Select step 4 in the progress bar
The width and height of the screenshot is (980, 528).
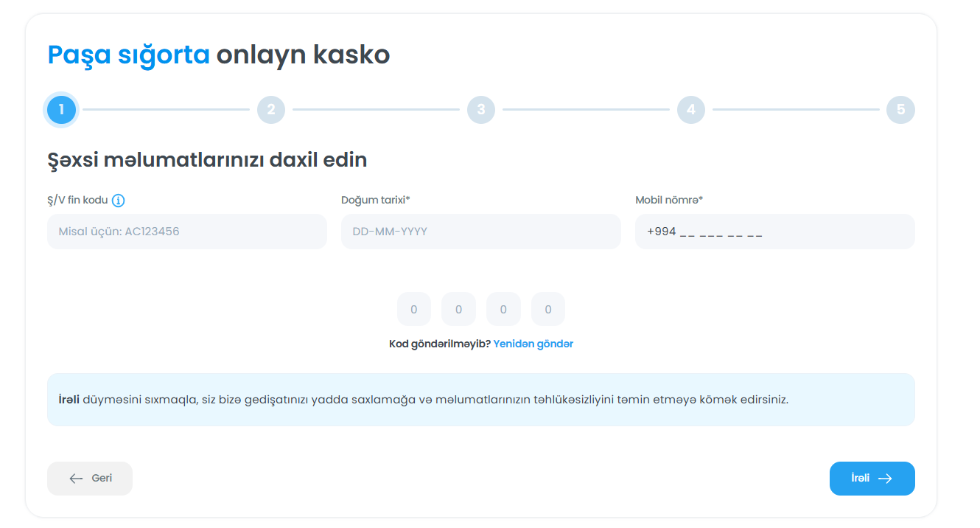pos(691,110)
